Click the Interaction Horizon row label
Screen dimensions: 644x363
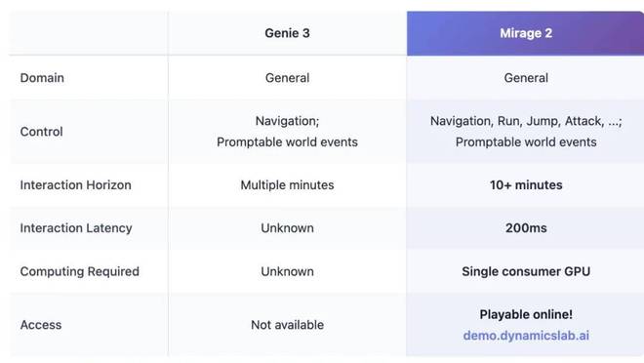click(75, 184)
